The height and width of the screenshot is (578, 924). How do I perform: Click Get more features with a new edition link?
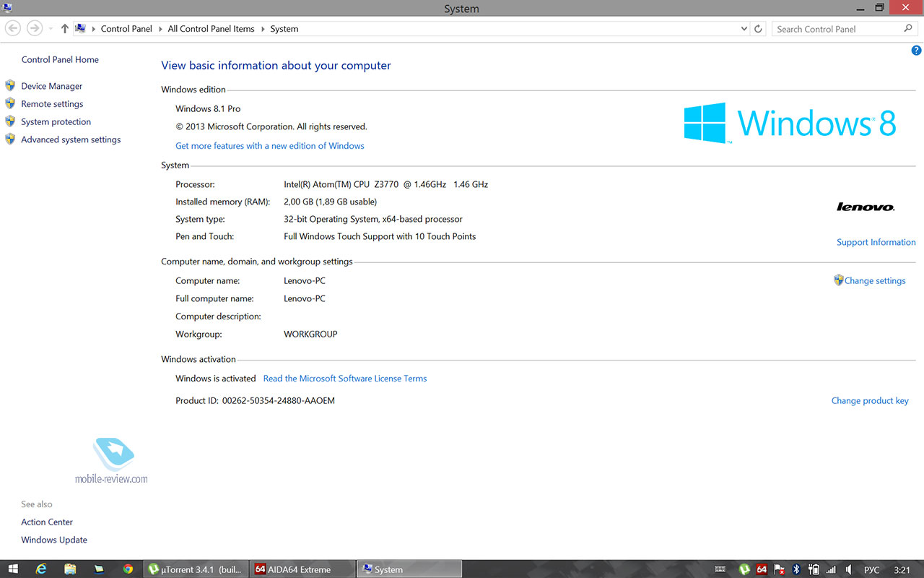(269, 146)
